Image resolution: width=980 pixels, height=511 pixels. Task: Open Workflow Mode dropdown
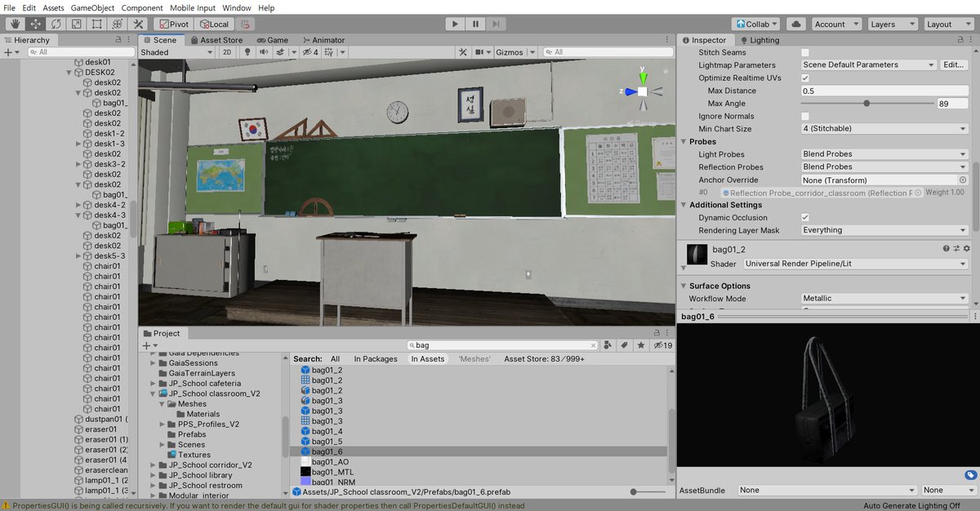pos(884,299)
